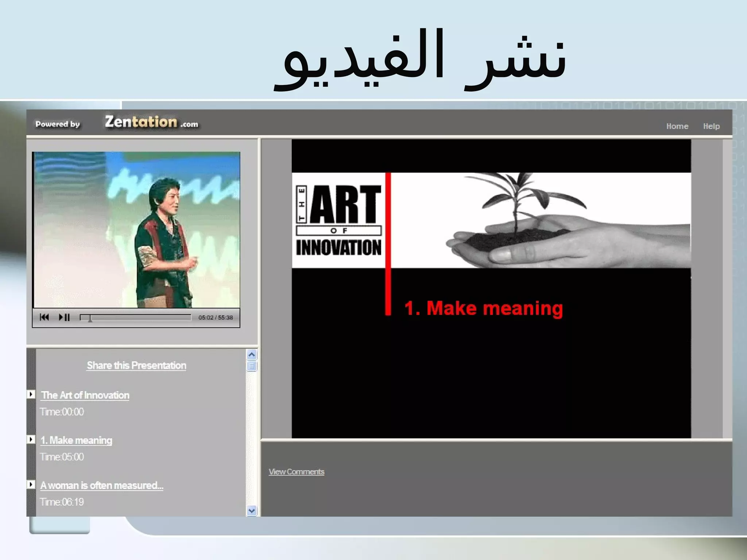
Task: Jump to A woman is often measured chapter
Action: tap(102, 486)
